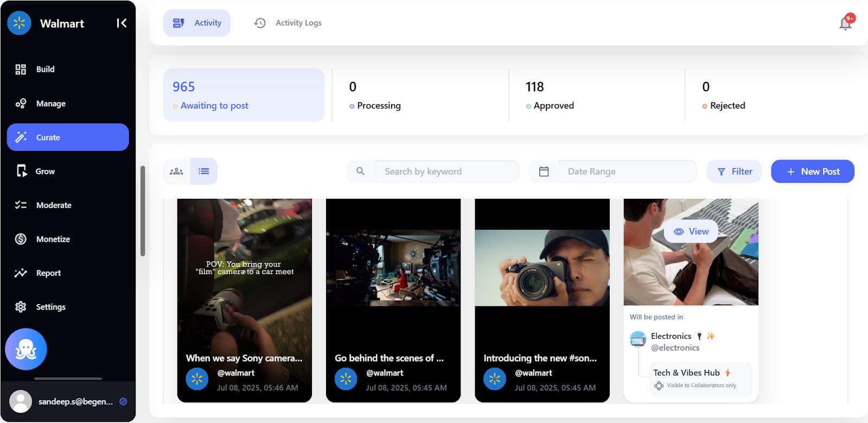Click the octopus assistant bubble
Screen dimensions: 868x423
(26, 349)
